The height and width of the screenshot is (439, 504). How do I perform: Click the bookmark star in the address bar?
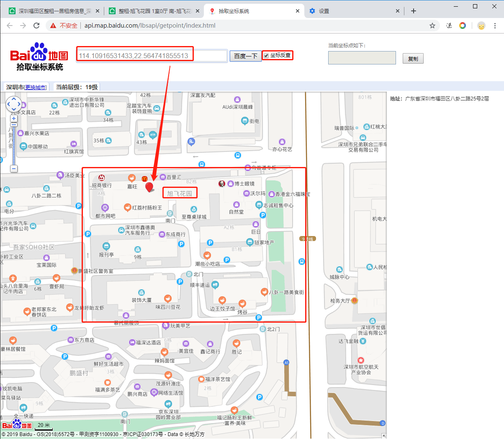pos(432,26)
